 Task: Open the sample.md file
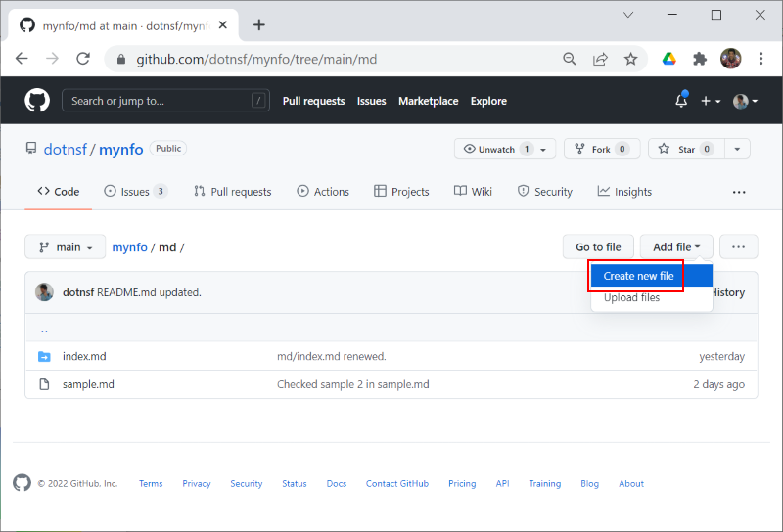[x=88, y=384]
